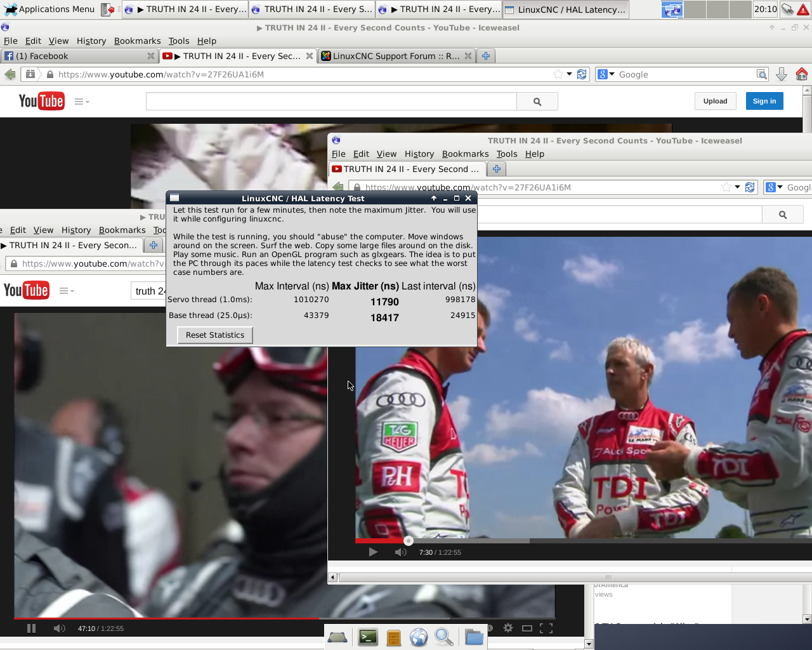Image resolution: width=812 pixels, height=650 pixels.
Task: Click the logout icon beside Applications Menu
Action: [108, 10]
